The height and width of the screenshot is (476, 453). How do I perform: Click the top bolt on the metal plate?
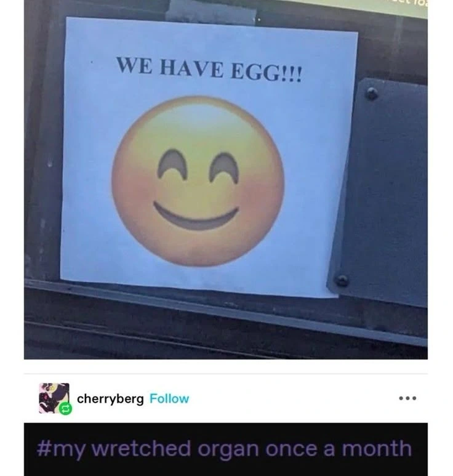(372, 94)
